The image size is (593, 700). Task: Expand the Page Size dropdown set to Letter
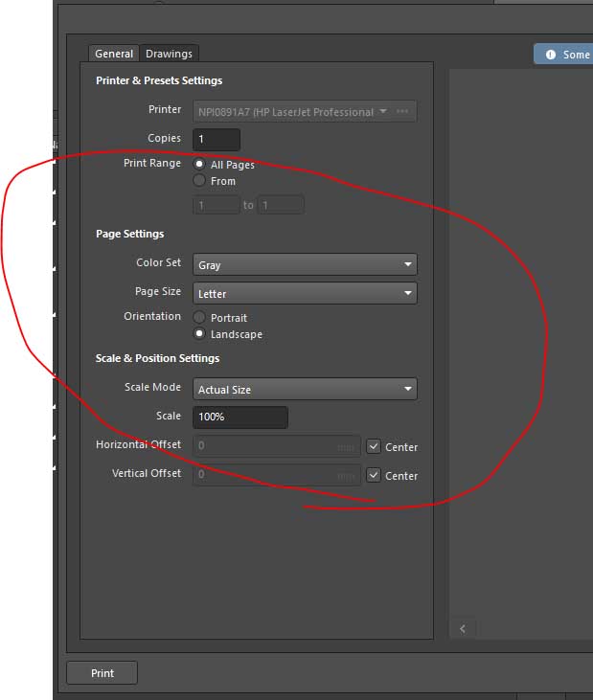coord(305,294)
